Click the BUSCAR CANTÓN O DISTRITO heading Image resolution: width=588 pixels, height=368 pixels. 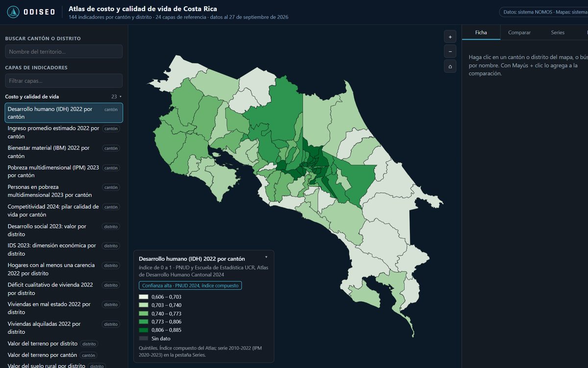coord(43,38)
